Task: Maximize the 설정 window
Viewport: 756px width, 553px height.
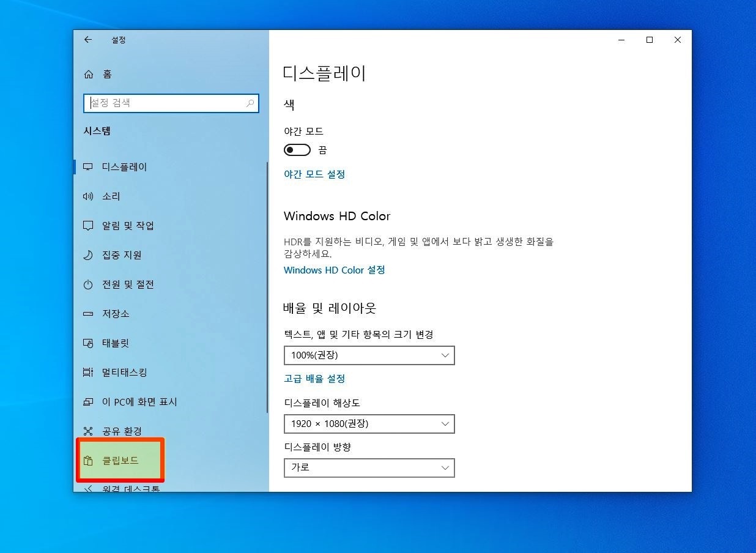Action: tap(650, 40)
